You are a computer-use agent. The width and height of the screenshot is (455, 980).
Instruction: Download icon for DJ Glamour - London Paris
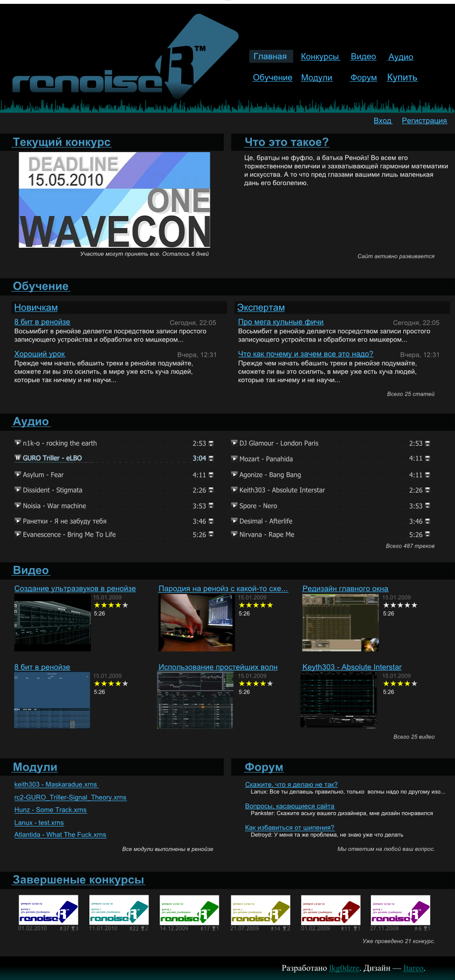428,443
